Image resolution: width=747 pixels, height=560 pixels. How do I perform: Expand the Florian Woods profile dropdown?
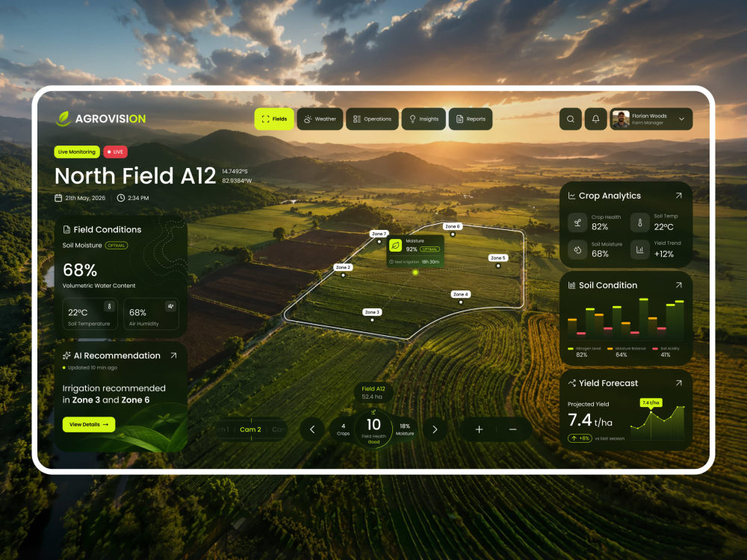(x=682, y=119)
